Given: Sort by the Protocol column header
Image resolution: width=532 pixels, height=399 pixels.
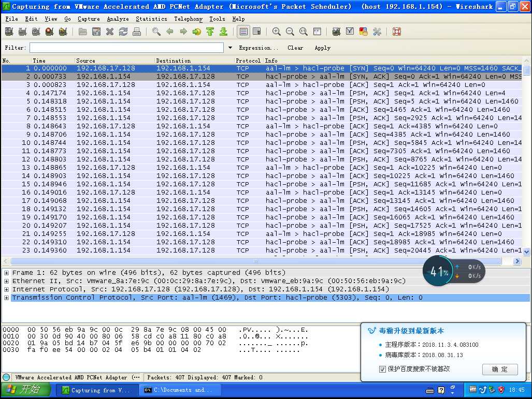Looking at the screenshot, I should [x=248, y=61].
